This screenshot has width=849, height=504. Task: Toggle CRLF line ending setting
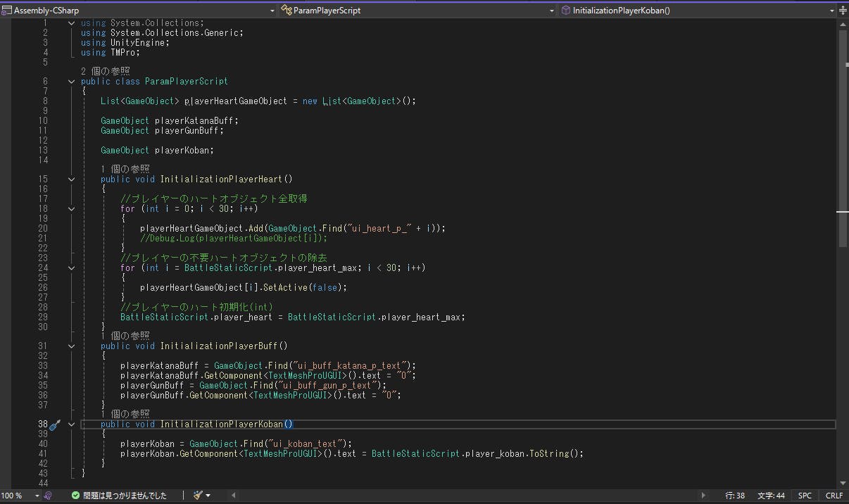[x=834, y=496]
